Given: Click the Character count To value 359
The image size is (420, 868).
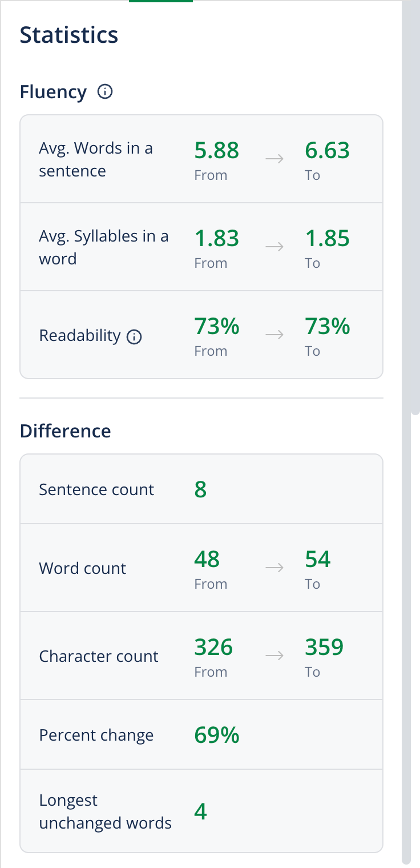Looking at the screenshot, I should [324, 648].
